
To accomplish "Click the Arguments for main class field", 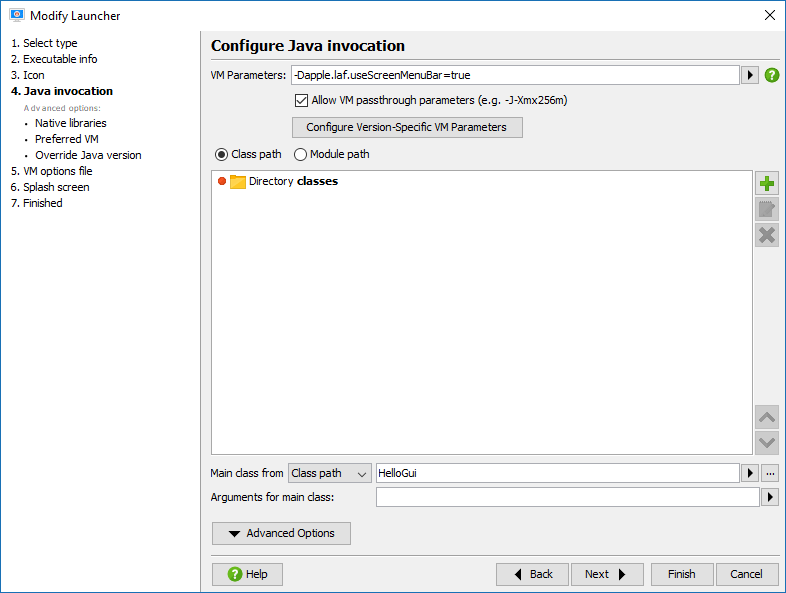I will pos(567,497).
